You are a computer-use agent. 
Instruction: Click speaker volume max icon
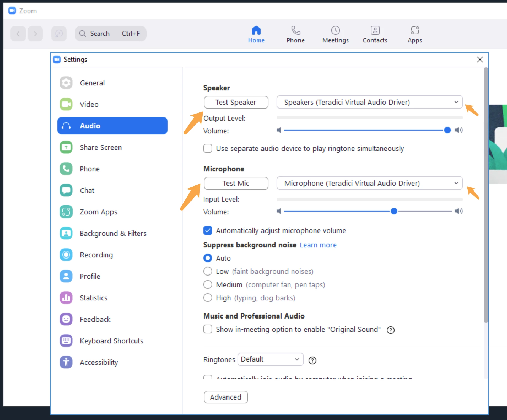point(459,130)
